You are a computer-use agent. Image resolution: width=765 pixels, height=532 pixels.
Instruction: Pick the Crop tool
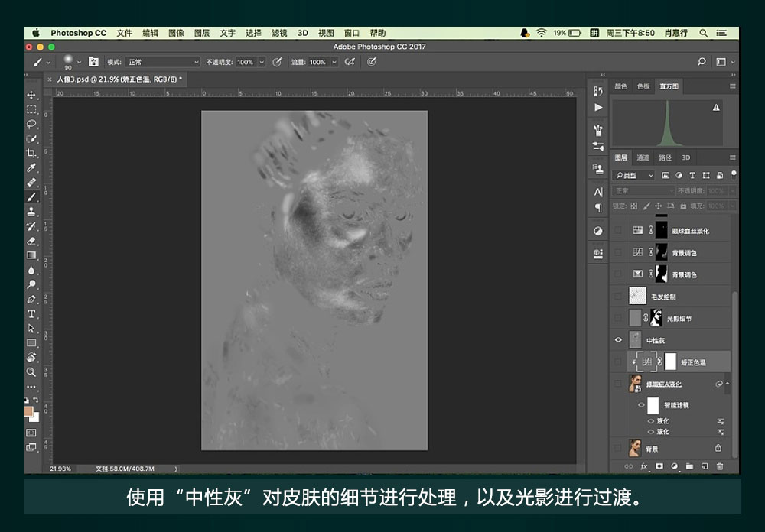click(31, 153)
